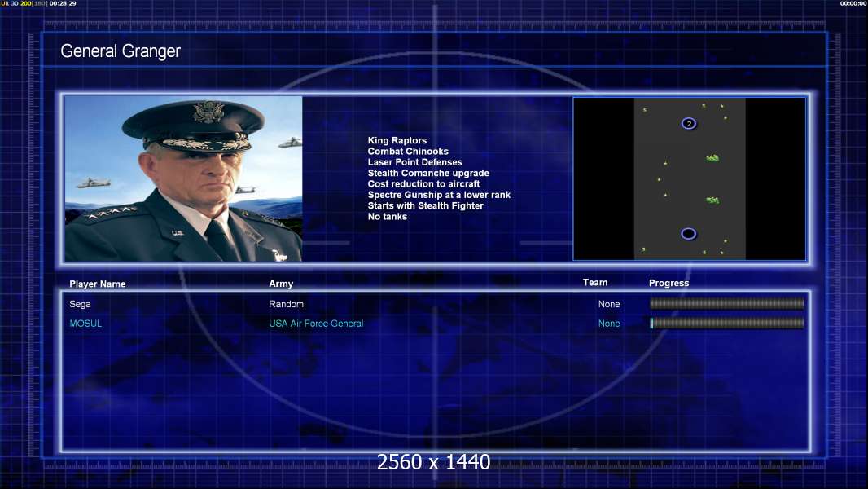The image size is (868, 489).
Task: Click the Progress column header
Action: click(x=669, y=283)
